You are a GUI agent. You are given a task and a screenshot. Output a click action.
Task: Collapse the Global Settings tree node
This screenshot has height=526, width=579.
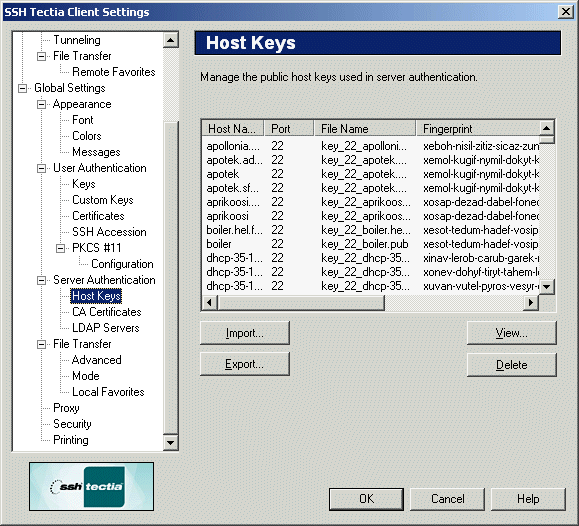coord(23,88)
